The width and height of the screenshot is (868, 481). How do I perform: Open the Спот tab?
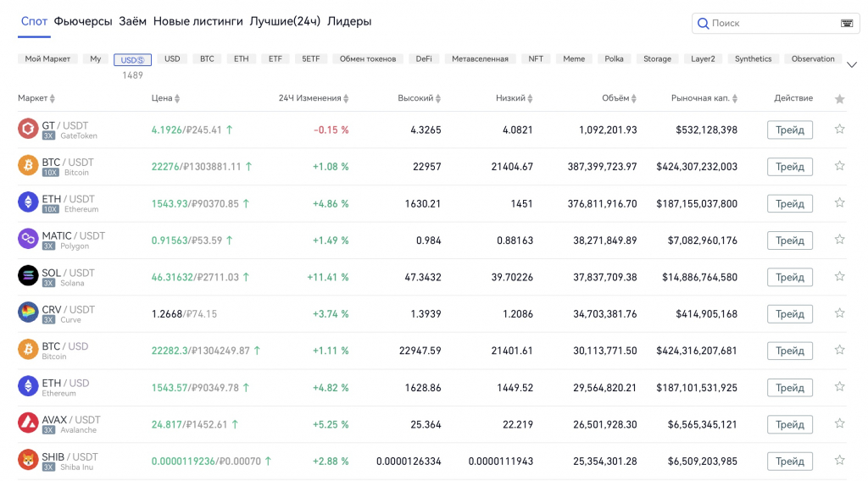coord(34,21)
